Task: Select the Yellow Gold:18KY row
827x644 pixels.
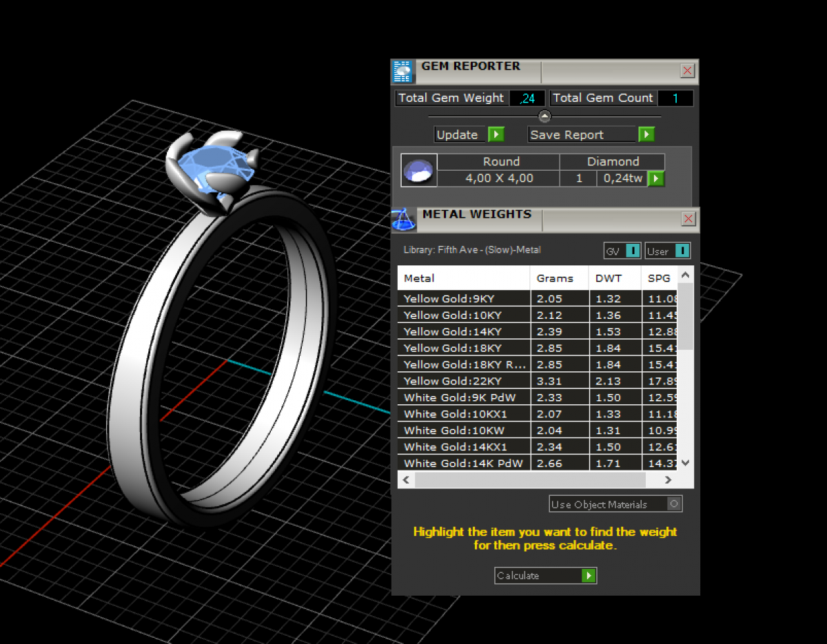Action: 453,348
